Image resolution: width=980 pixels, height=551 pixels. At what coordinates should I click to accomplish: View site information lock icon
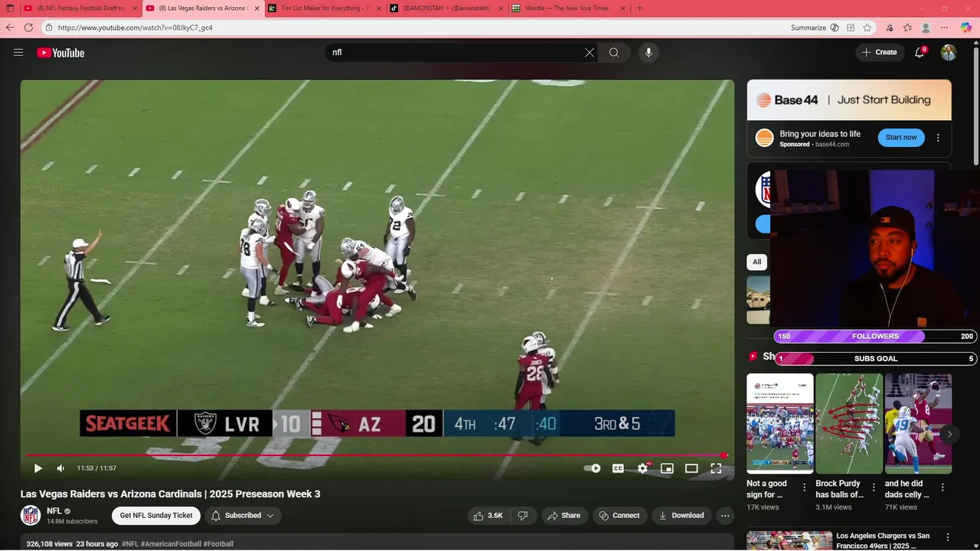point(48,28)
